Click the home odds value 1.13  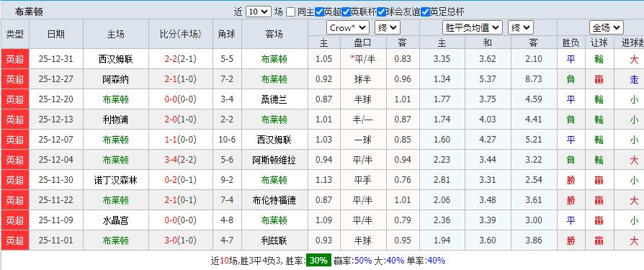(x=324, y=180)
